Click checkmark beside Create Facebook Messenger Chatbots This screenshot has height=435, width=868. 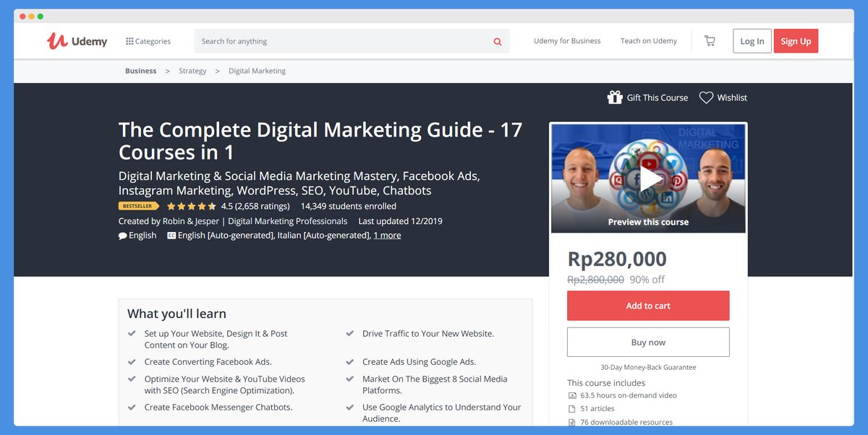pos(132,407)
